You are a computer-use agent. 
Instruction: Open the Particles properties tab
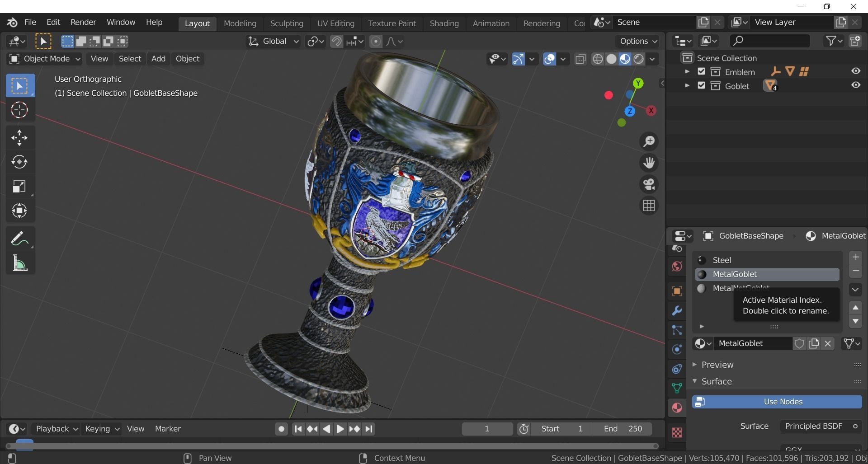(677, 330)
